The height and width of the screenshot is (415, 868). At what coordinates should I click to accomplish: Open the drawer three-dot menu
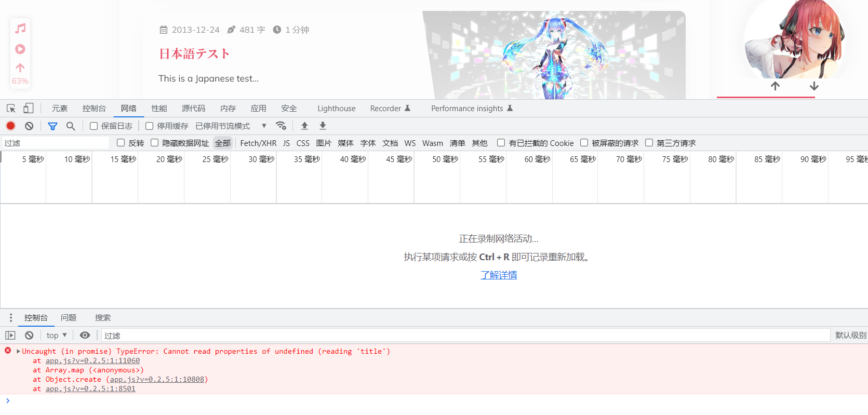pyautogui.click(x=10, y=317)
